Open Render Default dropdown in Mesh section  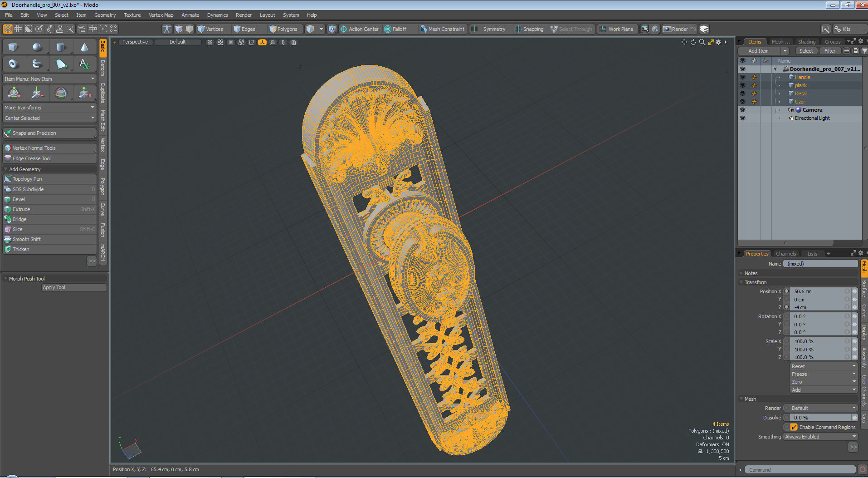point(824,408)
